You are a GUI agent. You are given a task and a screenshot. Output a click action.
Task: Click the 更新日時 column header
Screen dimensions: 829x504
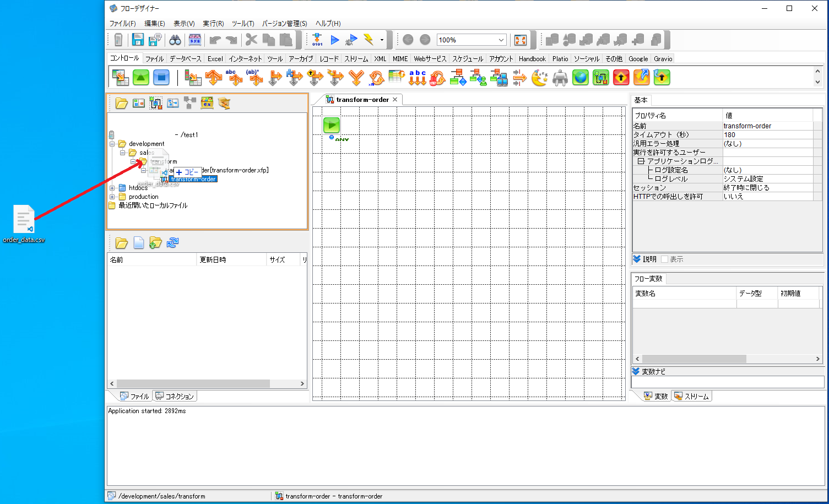point(231,259)
